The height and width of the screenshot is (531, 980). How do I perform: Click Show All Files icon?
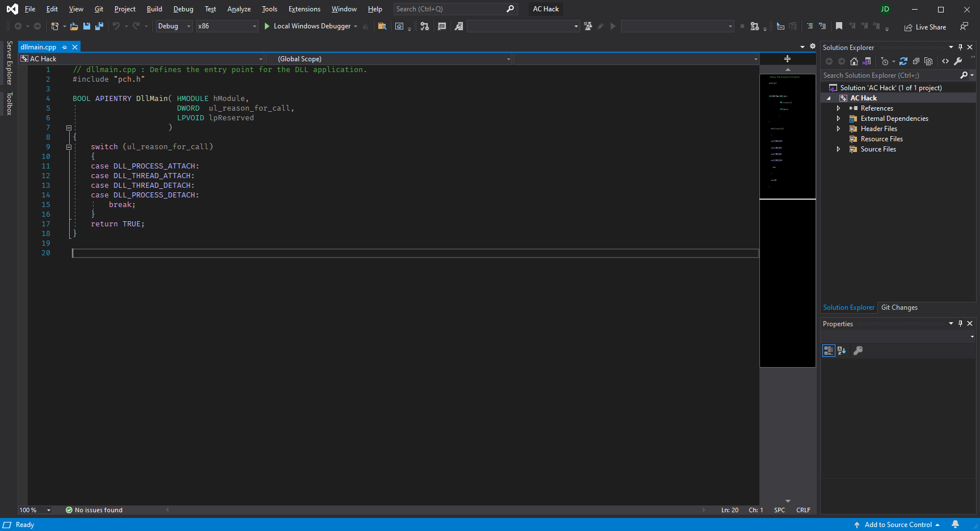[x=928, y=61]
